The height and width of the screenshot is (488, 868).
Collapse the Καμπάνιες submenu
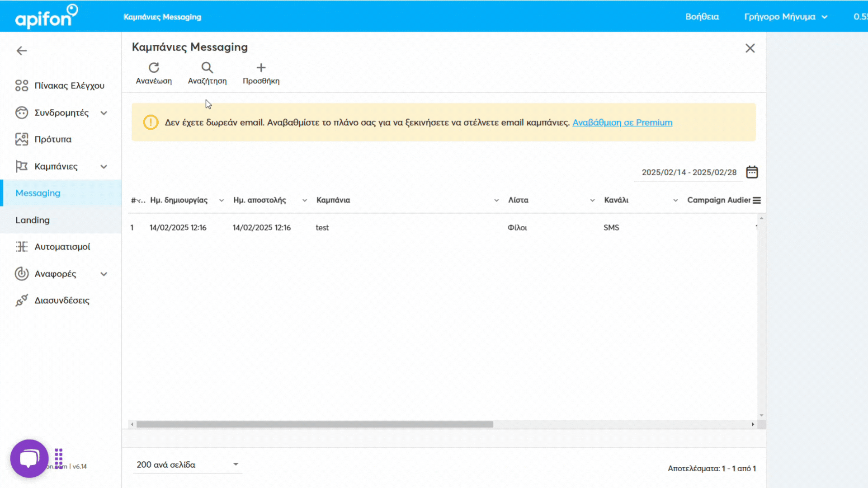click(104, 167)
